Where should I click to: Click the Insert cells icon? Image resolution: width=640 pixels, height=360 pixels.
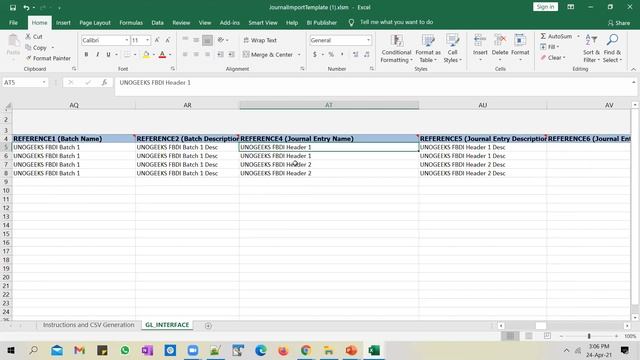pyautogui.click(x=480, y=41)
